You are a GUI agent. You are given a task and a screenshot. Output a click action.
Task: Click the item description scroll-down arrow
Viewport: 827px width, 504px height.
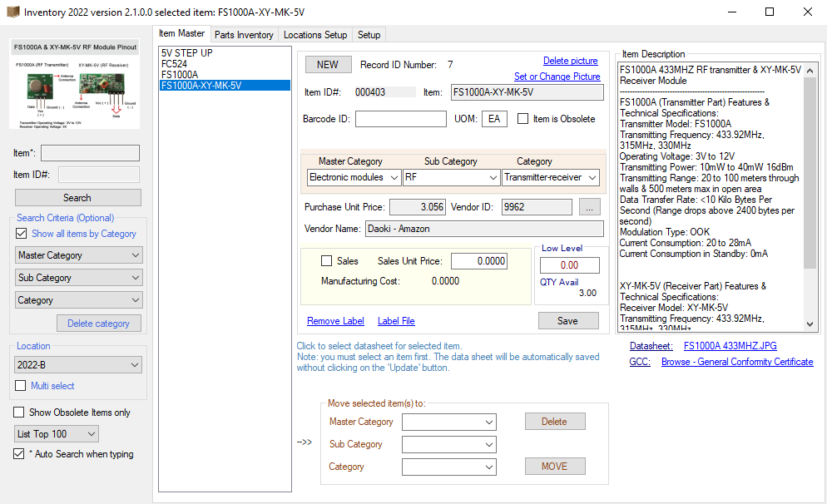click(x=810, y=325)
